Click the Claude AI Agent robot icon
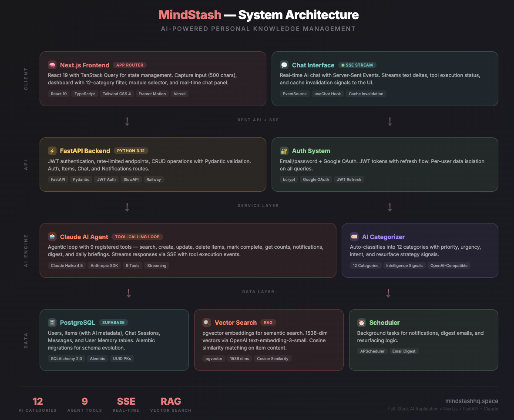514x420 pixels. point(53,237)
